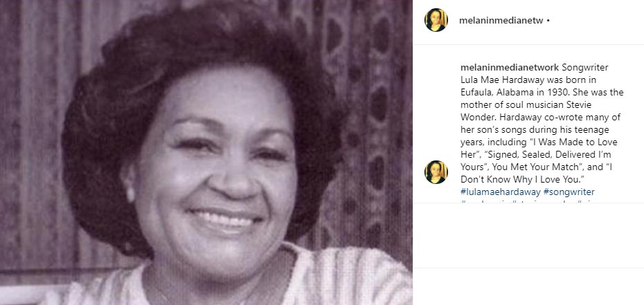Click the patterned curtain behind the woman
This screenshot has height=305, width=644.
[x=370, y=123]
